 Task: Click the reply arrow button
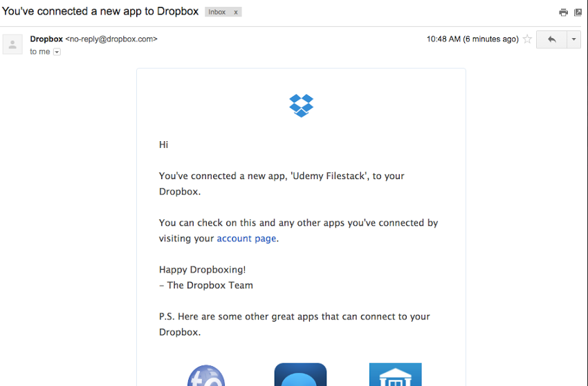pyautogui.click(x=551, y=39)
